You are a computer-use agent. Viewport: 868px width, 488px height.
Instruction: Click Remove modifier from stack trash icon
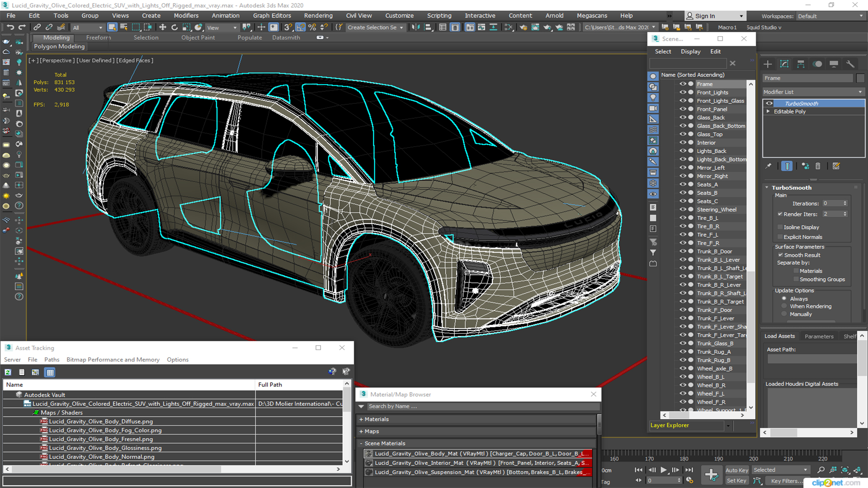point(818,166)
